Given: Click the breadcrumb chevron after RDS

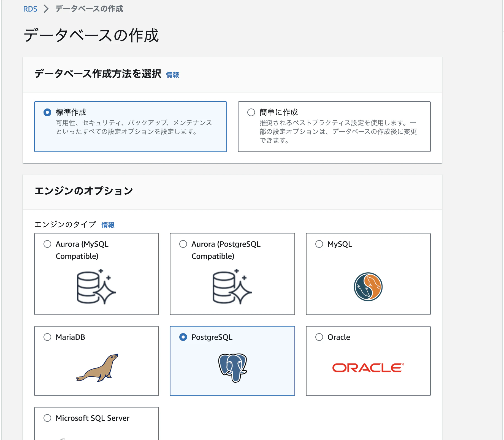Looking at the screenshot, I should click(46, 9).
